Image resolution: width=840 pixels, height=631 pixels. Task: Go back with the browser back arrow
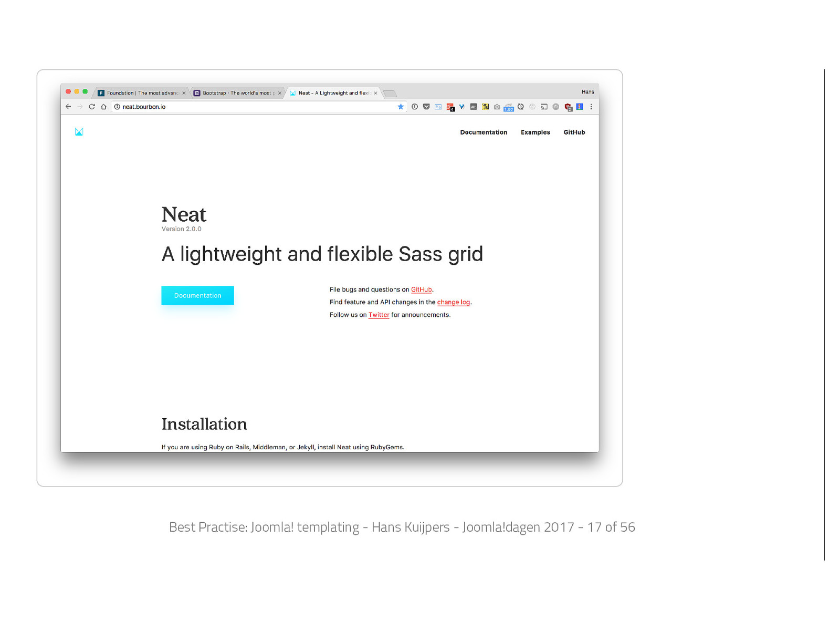point(68,107)
